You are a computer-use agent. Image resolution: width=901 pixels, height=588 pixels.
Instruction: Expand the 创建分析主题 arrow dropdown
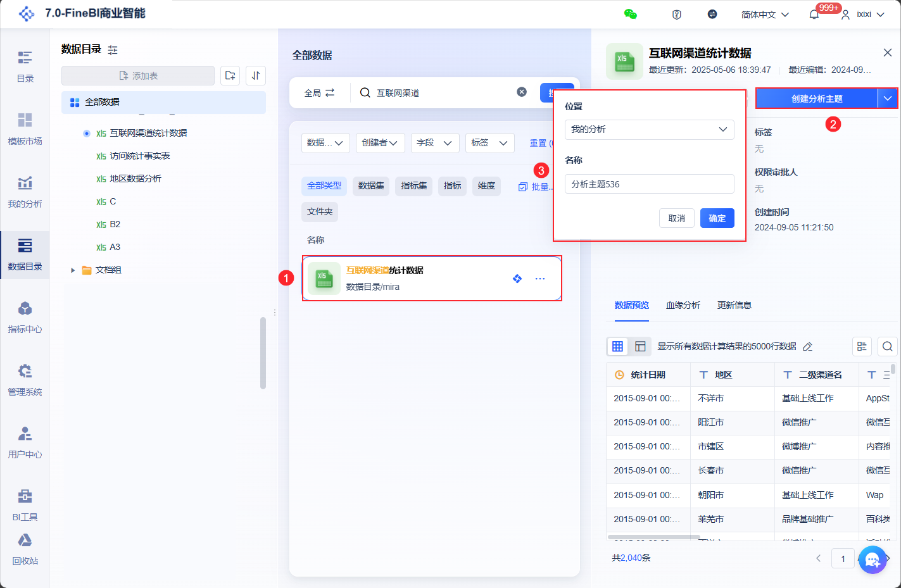pos(888,98)
